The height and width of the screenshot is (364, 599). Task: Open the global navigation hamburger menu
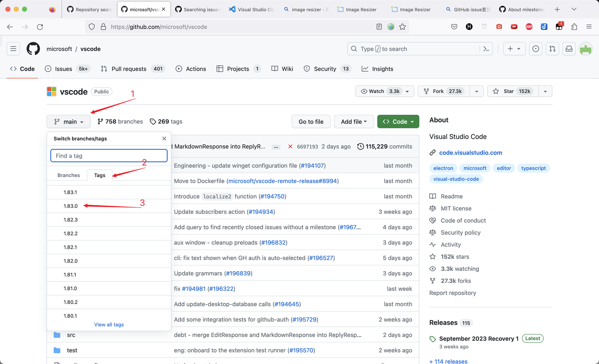point(13,49)
